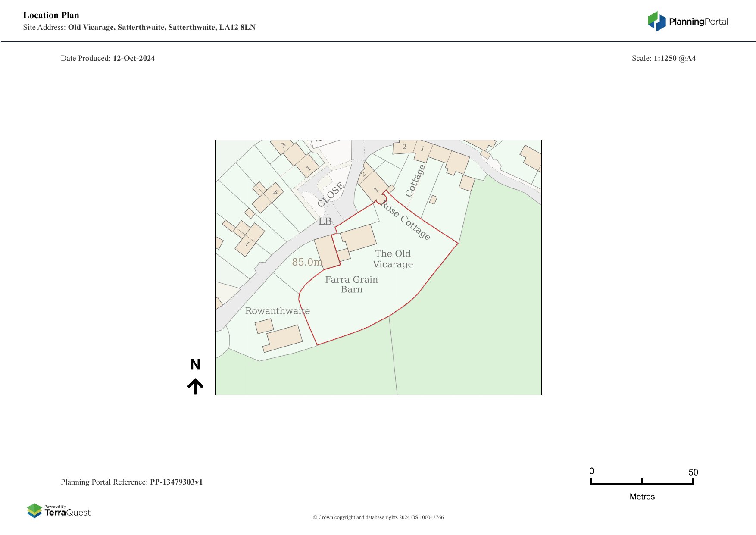756x535 pixels.
Task: Click the bold 'N' compass letter
Action: pyautogui.click(x=195, y=365)
